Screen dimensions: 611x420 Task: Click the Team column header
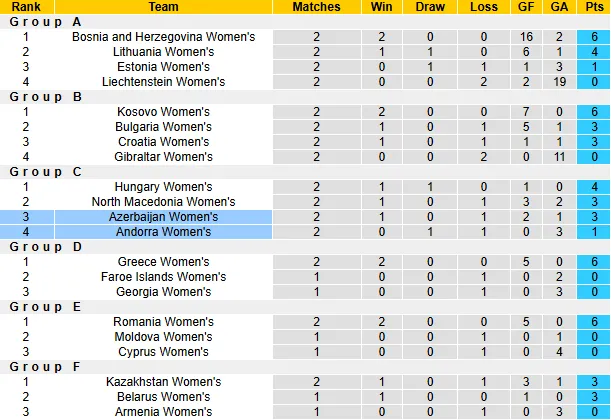(164, 7)
